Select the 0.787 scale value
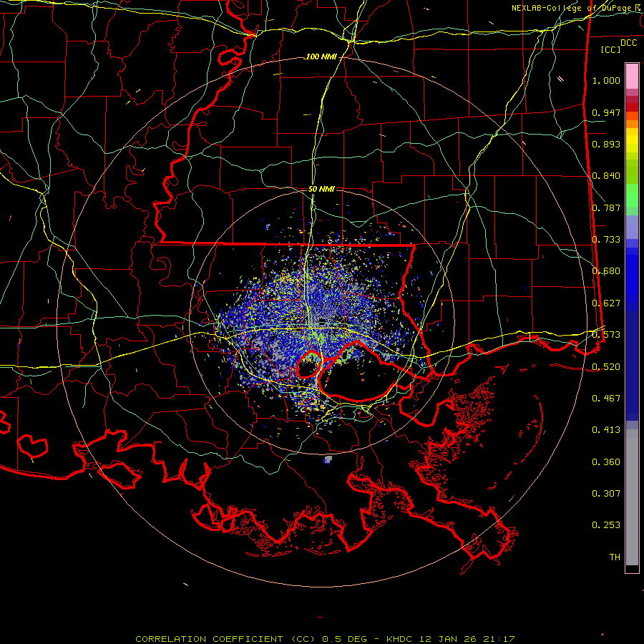The image size is (644, 644). 606,208
